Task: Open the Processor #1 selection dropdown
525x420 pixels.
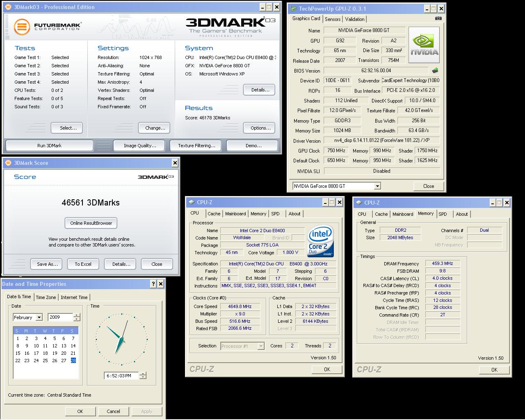Action: [261, 346]
